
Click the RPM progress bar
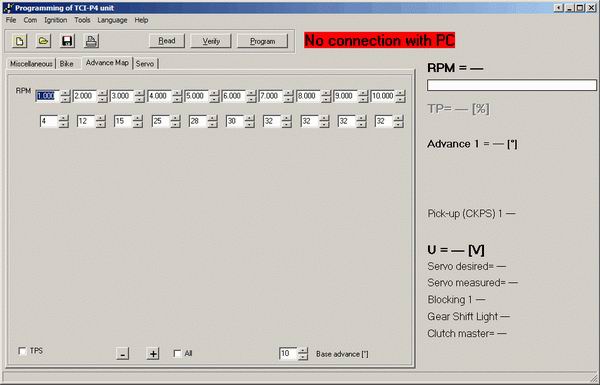tap(512, 85)
